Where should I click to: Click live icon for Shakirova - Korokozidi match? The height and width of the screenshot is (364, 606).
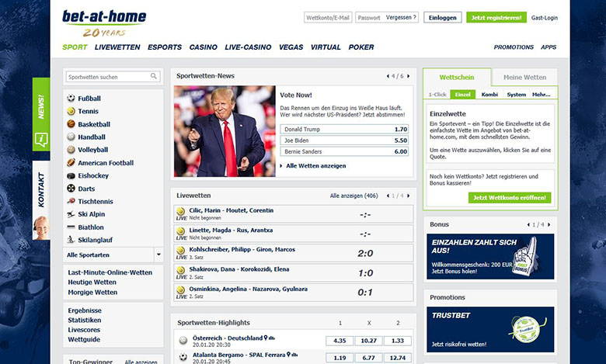[180, 272]
